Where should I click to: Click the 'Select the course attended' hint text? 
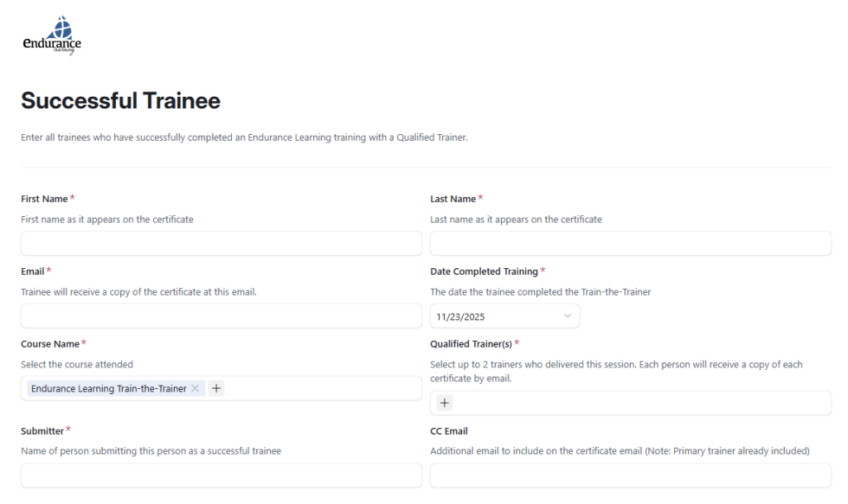pyautogui.click(x=77, y=365)
